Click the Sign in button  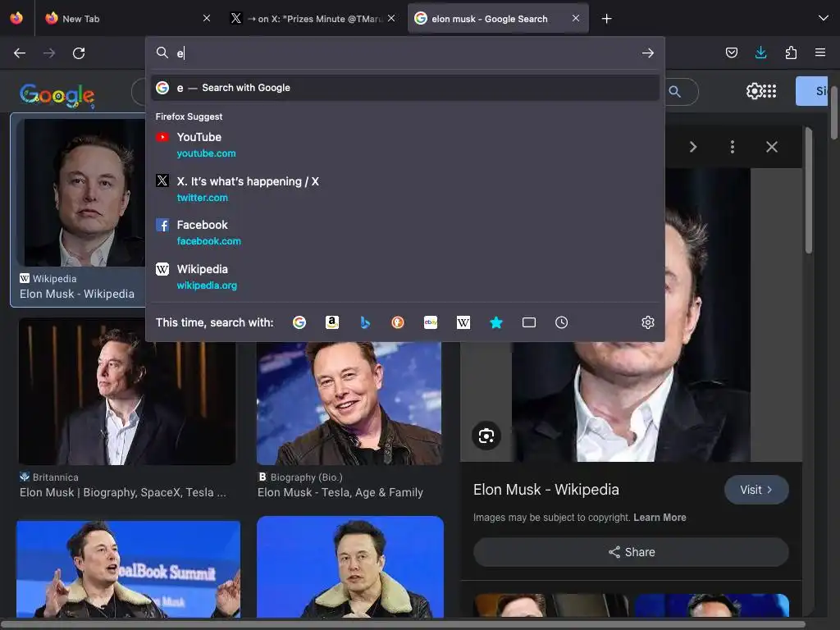coord(811,91)
